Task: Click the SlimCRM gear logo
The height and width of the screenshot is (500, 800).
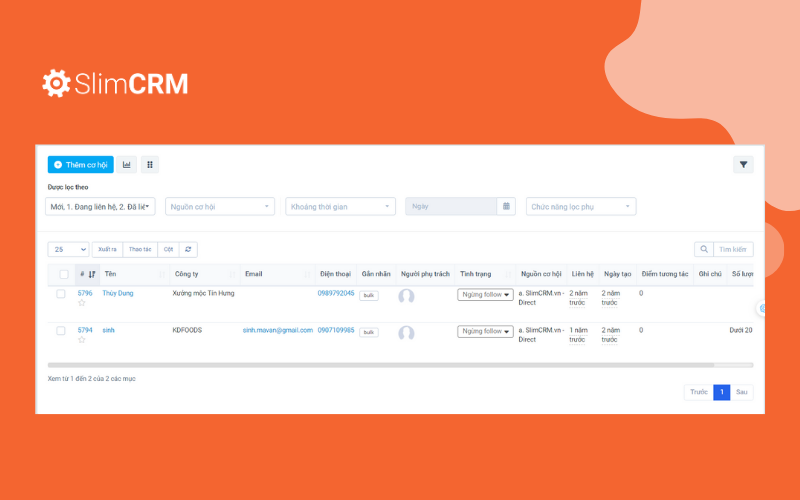Action: (x=56, y=83)
